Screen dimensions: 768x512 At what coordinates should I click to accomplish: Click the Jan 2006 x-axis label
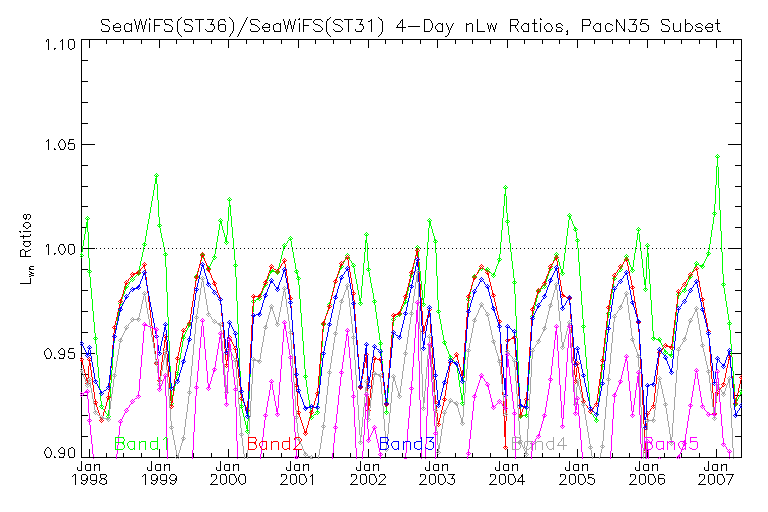(x=647, y=473)
